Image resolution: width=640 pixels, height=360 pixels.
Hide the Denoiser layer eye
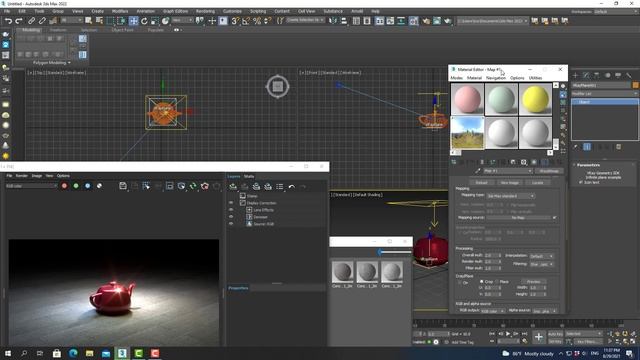tap(231, 217)
